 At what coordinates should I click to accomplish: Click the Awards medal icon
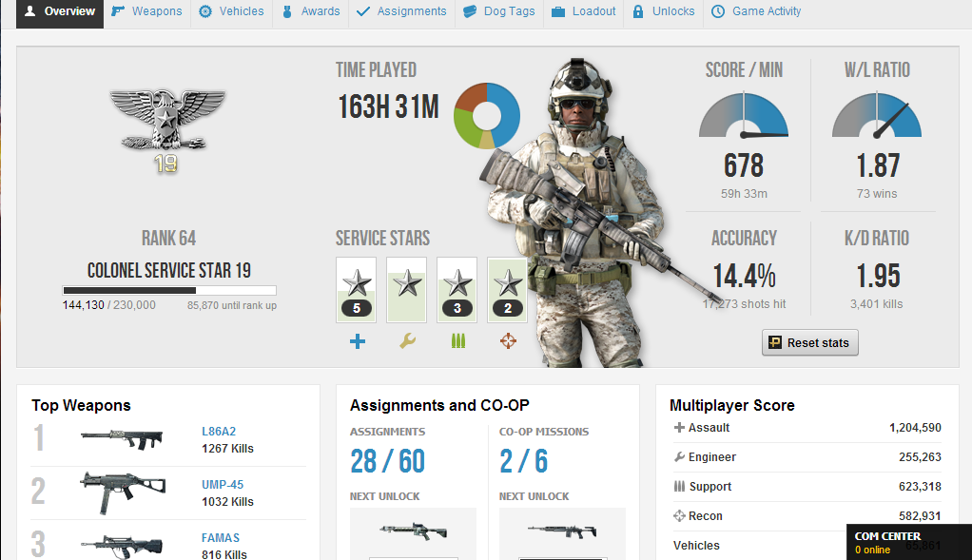click(287, 11)
